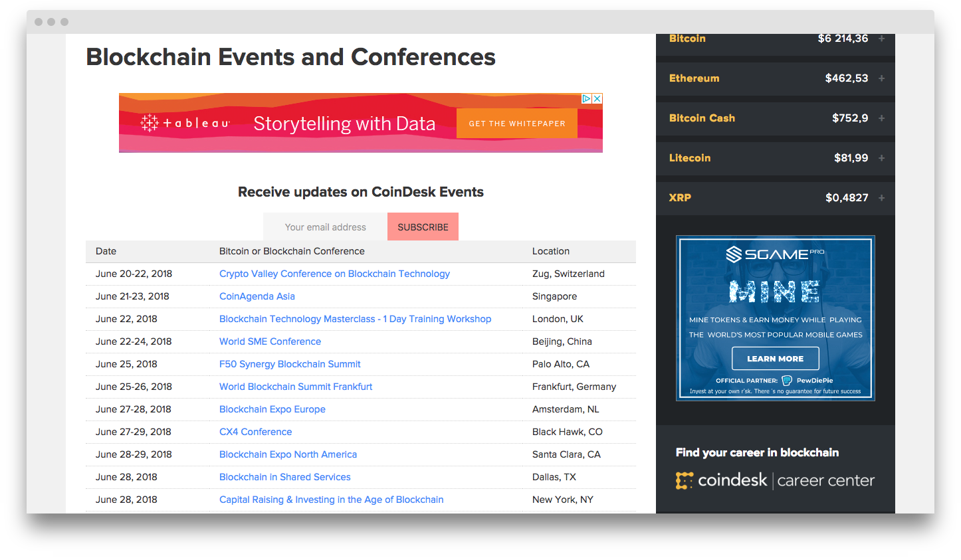Focus the email address input field
The width and height of the screenshot is (961, 560).
coord(325,227)
